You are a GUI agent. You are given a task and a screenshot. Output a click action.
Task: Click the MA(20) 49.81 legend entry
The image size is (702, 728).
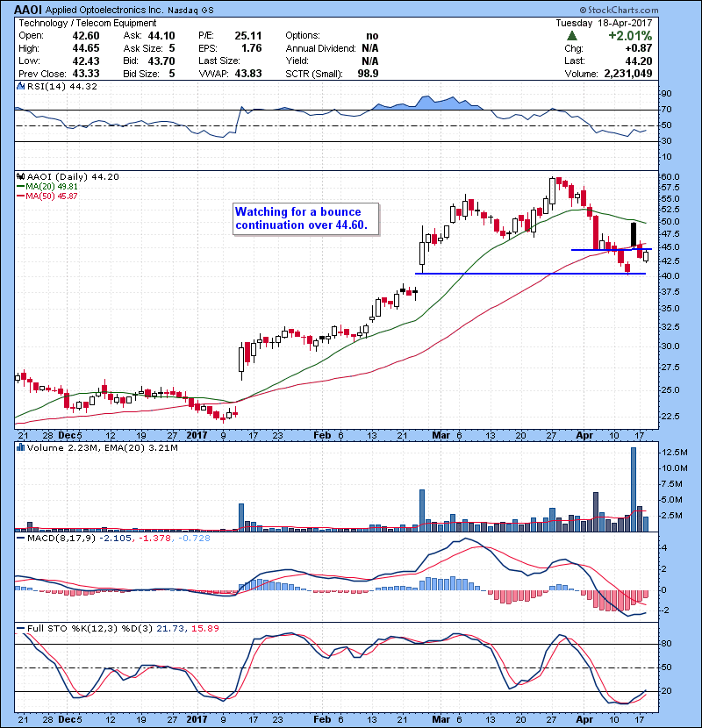pos(47,187)
